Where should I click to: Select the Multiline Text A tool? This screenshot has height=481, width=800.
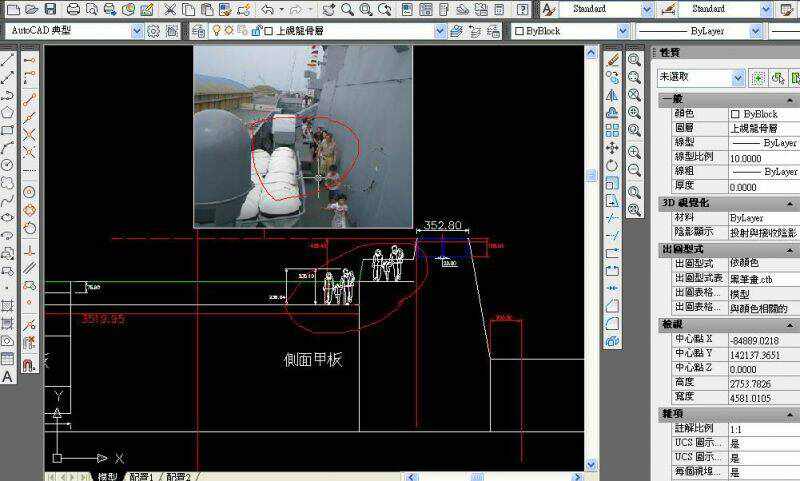(8, 377)
